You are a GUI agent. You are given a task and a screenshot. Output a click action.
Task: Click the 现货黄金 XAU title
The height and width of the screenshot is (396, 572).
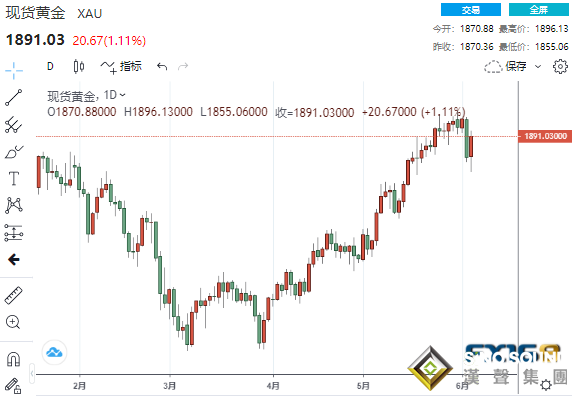click(54, 13)
